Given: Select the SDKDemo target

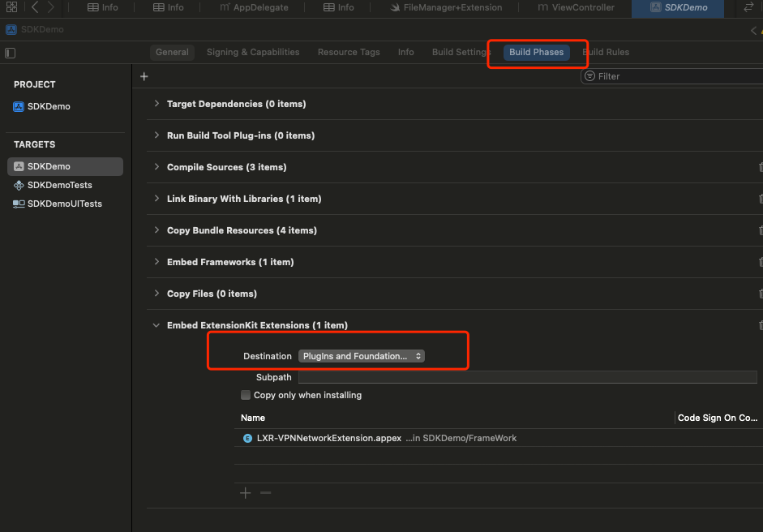Looking at the screenshot, I should [65, 166].
